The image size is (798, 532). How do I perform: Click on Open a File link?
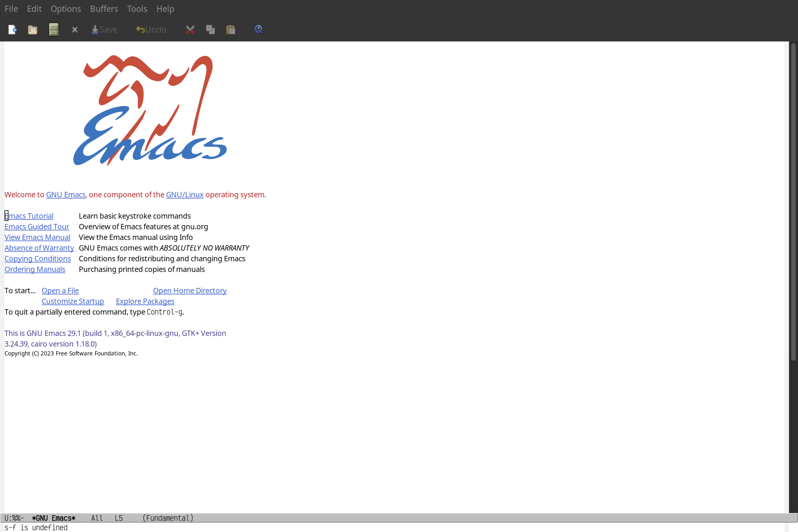point(59,290)
